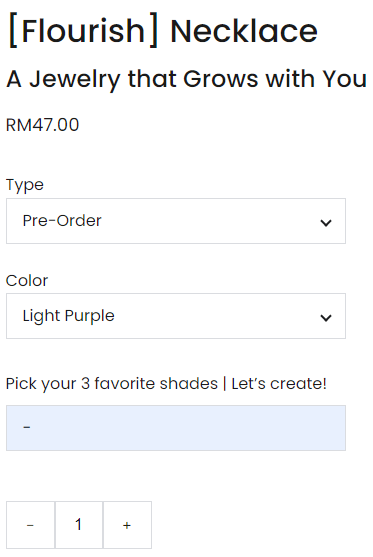
Task: Click the quantity field showing 1
Action: 79,525
